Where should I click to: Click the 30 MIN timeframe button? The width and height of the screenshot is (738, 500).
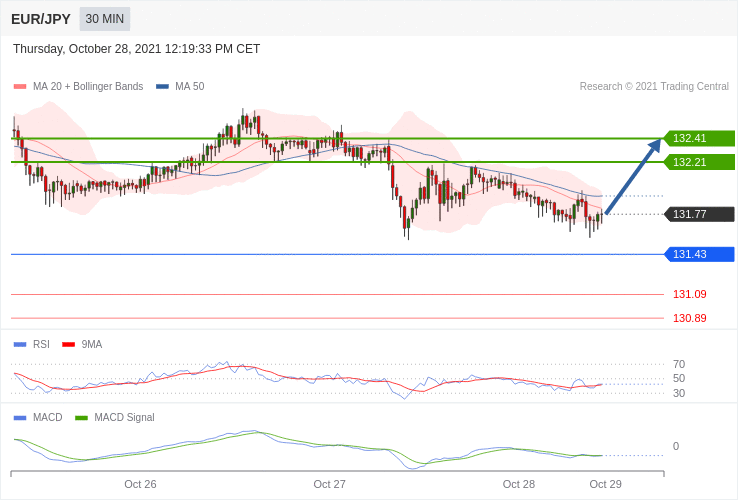pyautogui.click(x=104, y=19)
